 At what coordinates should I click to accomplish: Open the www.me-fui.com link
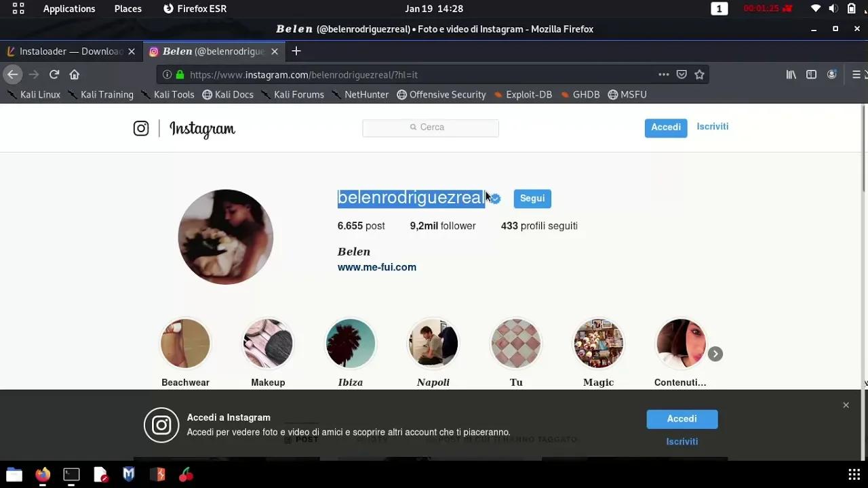pyautogui.click(x=376, y=267)
